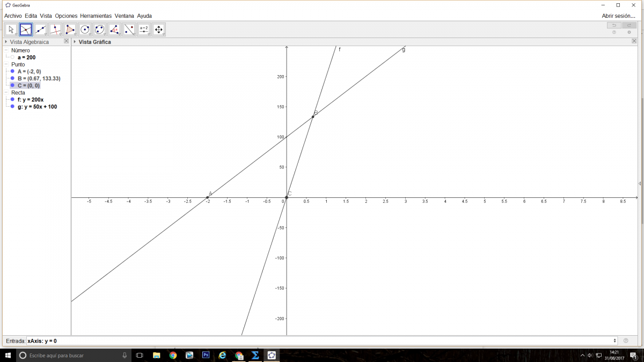Image resolution: width=644 pixels, height=362 pixels.
Task: Pick the Polygon tool
Action: [x=70, y=29]
